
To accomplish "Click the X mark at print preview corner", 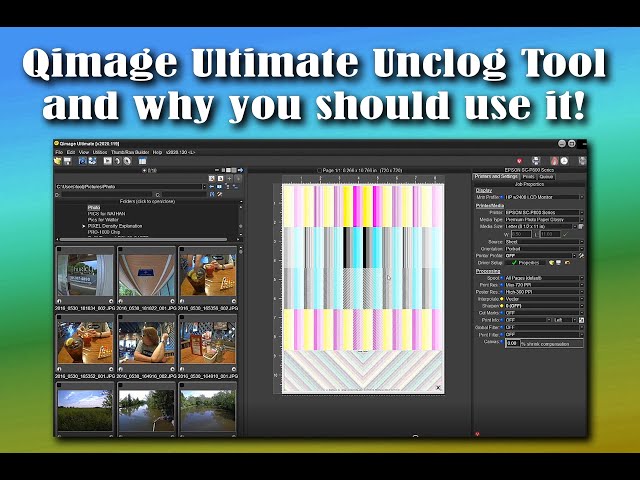I will pos(438,388).
